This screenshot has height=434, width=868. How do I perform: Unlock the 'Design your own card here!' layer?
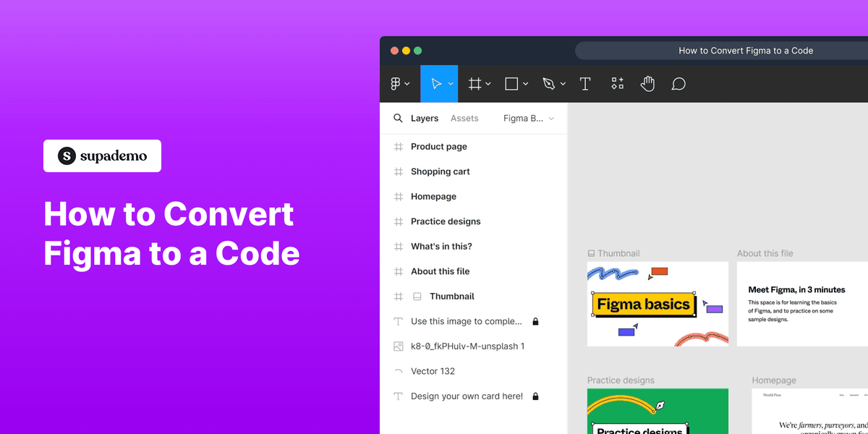(x=535, y=396)
